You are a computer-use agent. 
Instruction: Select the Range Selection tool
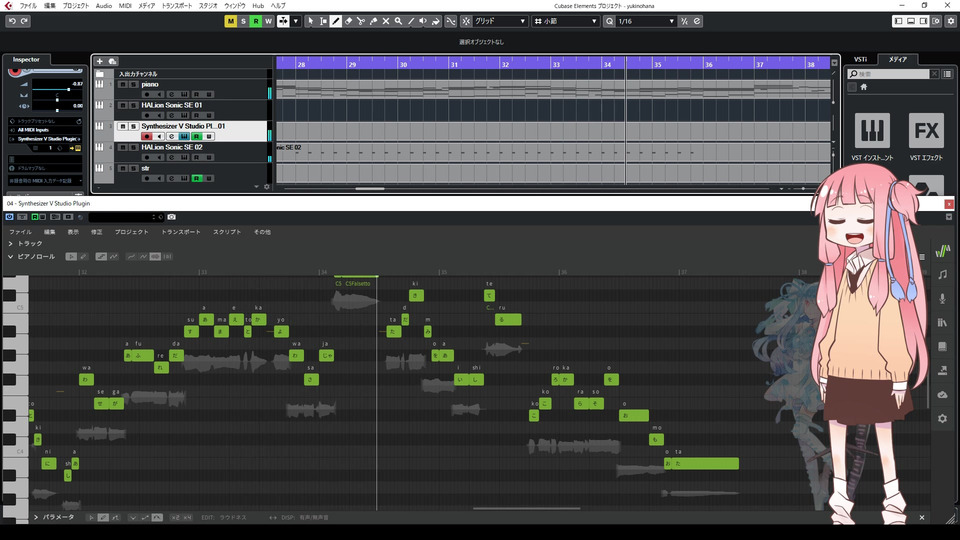pos(323,21)
